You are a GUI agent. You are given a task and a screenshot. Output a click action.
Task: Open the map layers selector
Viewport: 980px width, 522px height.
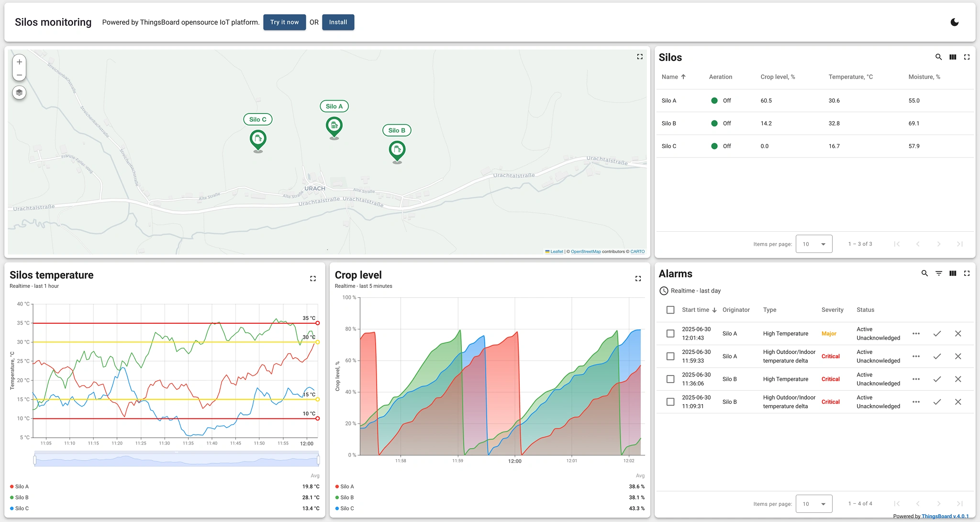(19, 93)
